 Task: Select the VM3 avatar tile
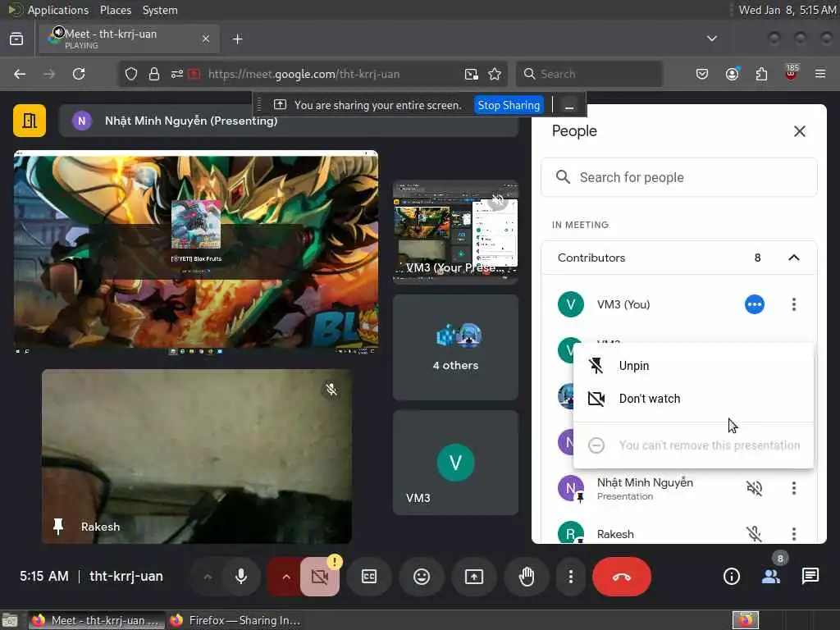(455, 463)
